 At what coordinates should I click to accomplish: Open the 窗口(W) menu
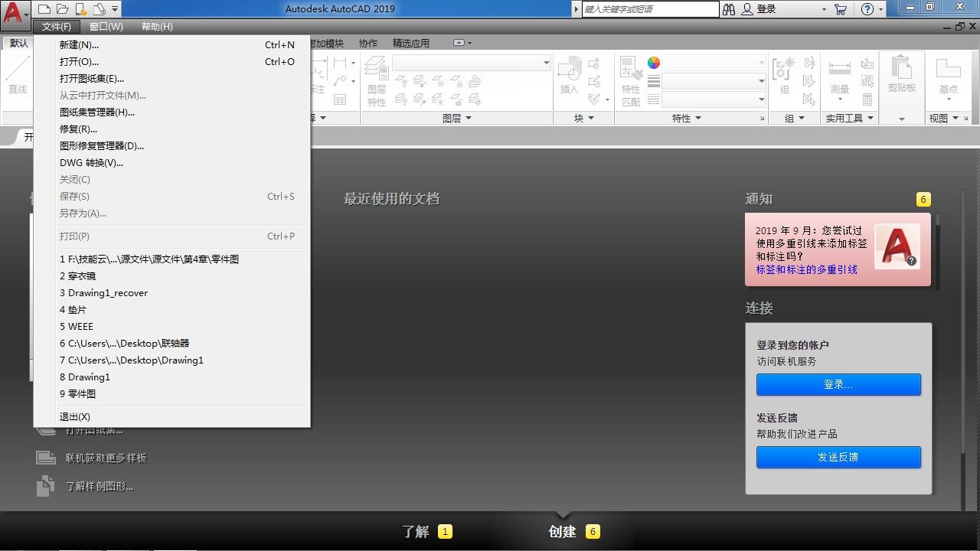pyautogui.click(x=106, y=27)
